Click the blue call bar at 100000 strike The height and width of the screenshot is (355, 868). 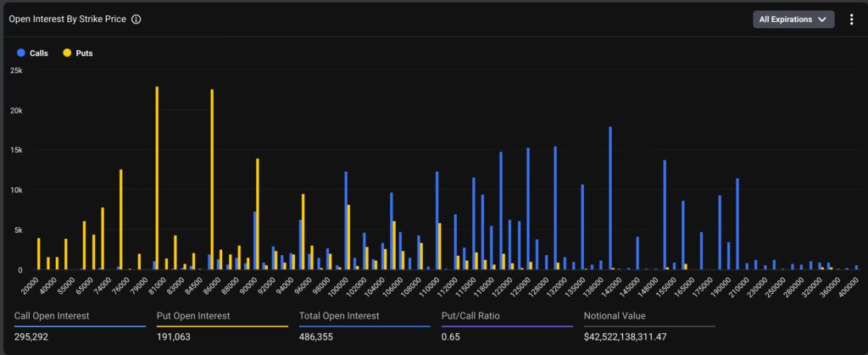click(x=346, y=220)
